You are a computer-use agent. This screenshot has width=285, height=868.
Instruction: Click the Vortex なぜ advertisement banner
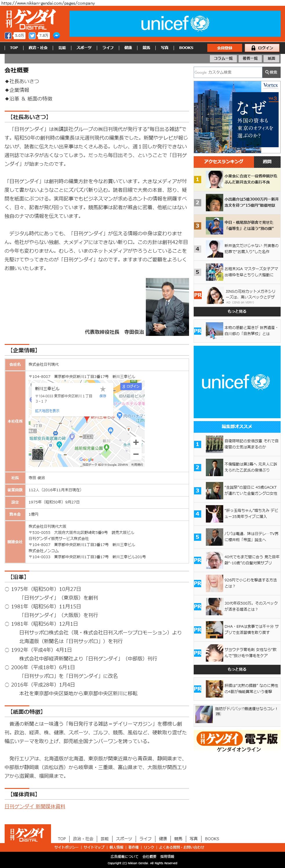[x=237, y=117]
